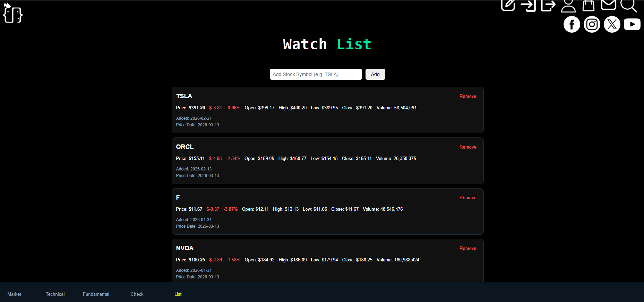Click ORCL change -2.54%

(x=233, y=159)
